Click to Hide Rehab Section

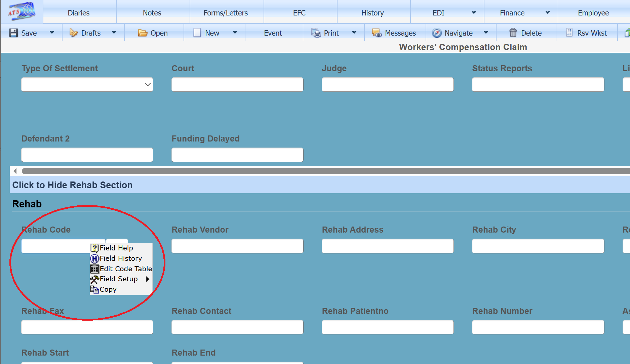tap(72, 185)
